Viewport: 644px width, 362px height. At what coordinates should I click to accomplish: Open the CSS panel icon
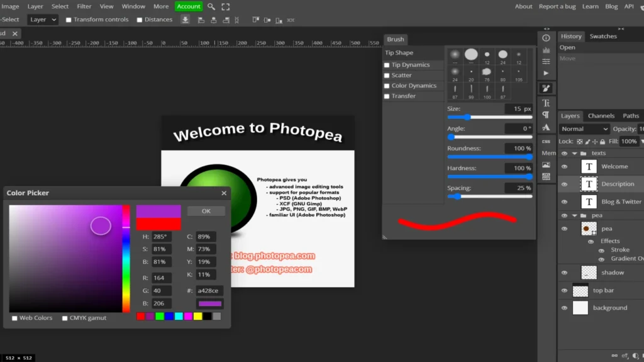point(546,141)
